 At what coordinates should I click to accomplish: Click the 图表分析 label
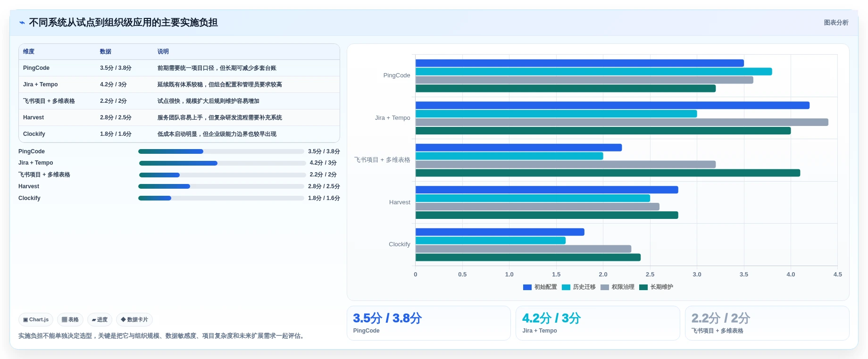pyautogui.click(x=836, y=23)
